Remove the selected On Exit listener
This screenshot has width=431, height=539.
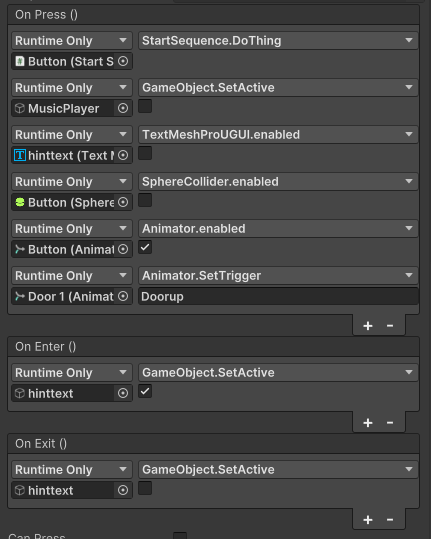(390, 519)
